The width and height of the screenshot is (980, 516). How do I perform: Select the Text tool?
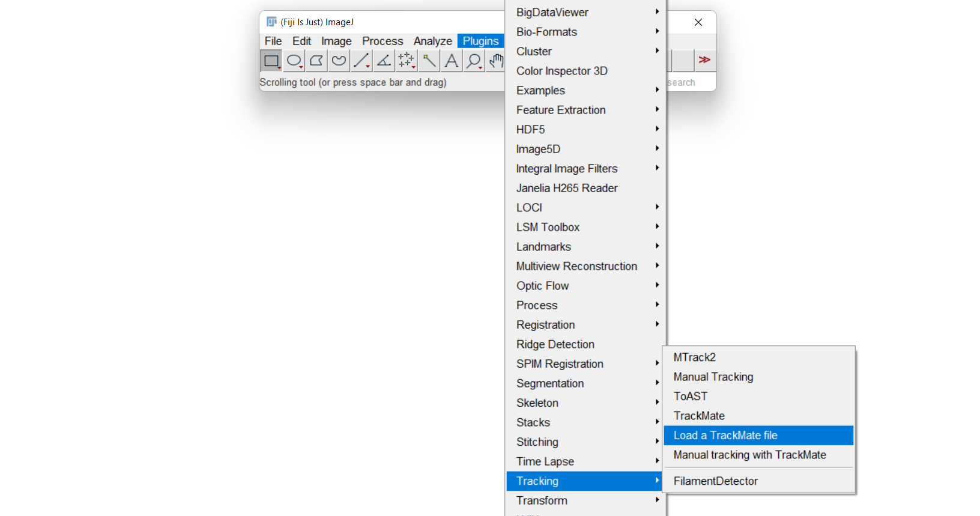[x=452, y=61]
